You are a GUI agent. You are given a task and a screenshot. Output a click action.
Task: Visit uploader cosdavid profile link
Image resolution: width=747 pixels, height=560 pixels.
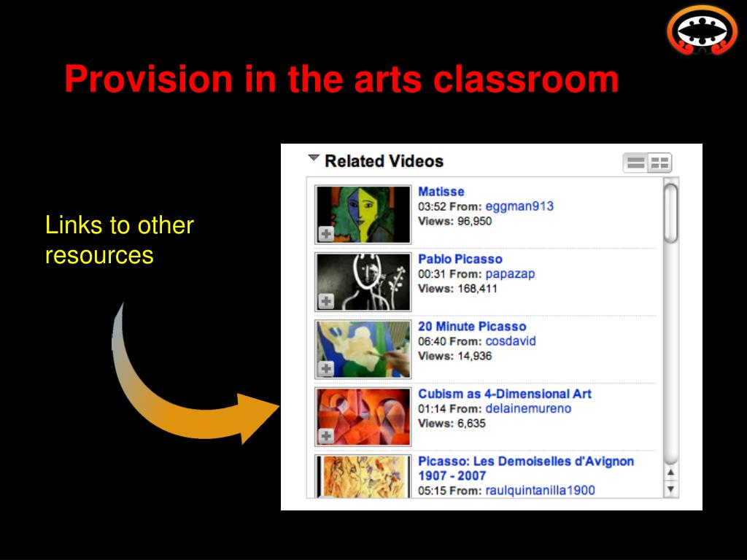click(x=511, y=341)
